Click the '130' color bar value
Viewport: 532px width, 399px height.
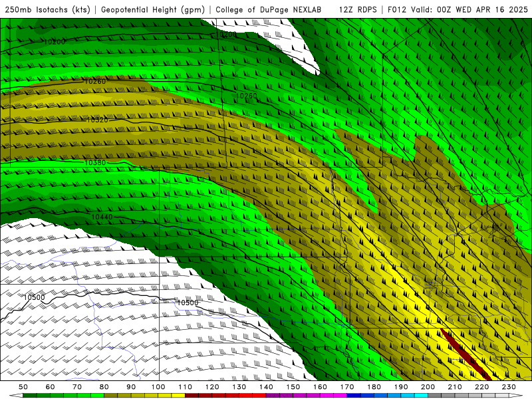click(x=239, y=387)
